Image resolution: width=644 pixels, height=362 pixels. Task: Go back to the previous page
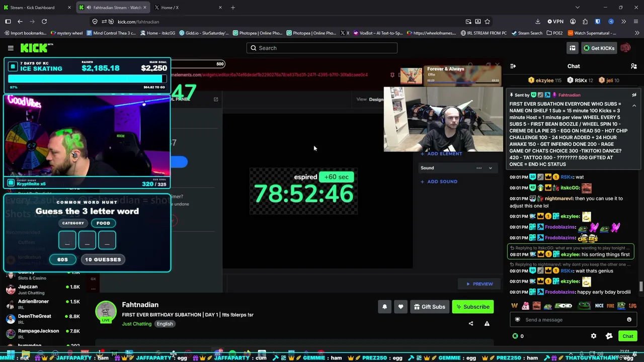click(x=20, y=22)
